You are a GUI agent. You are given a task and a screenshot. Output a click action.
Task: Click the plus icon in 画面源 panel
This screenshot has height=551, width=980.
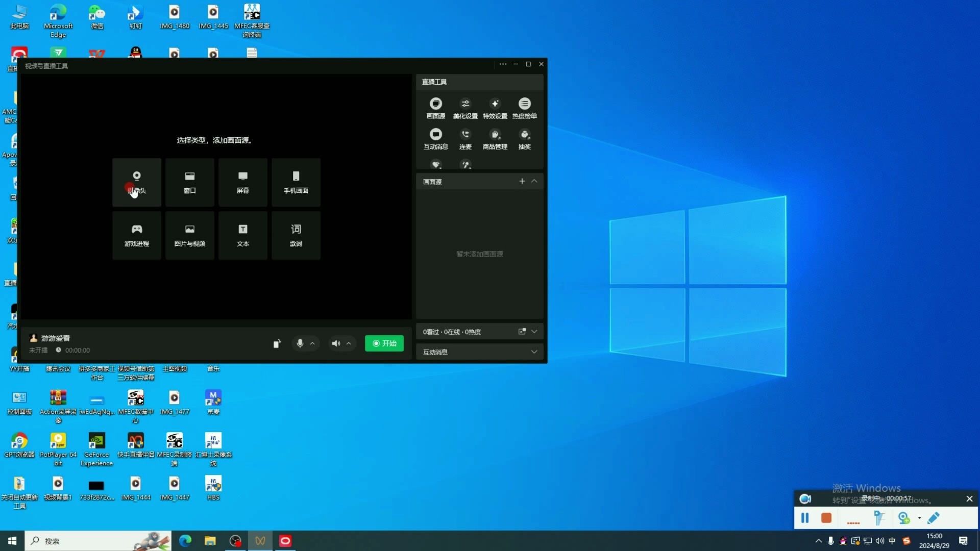coord(522,181)
